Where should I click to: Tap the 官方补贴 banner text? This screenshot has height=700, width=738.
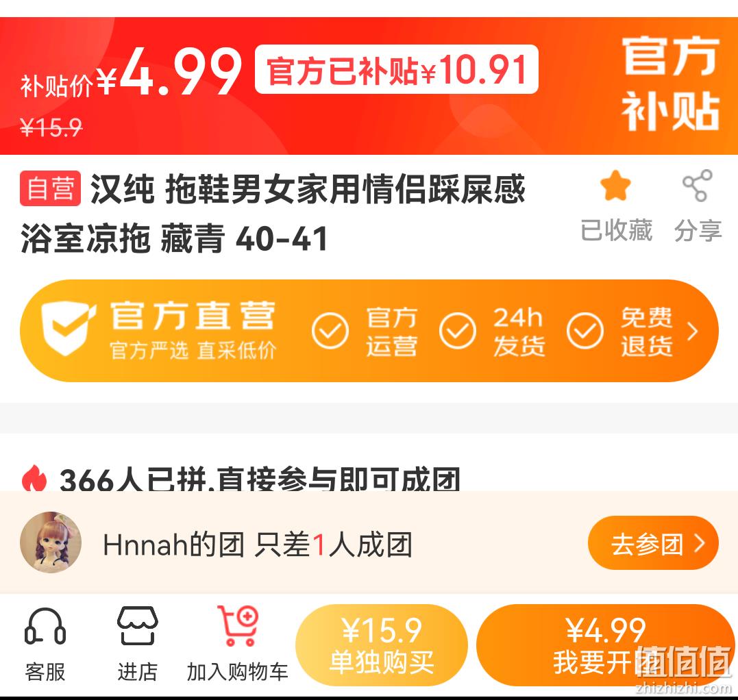(x=671, y=84)
